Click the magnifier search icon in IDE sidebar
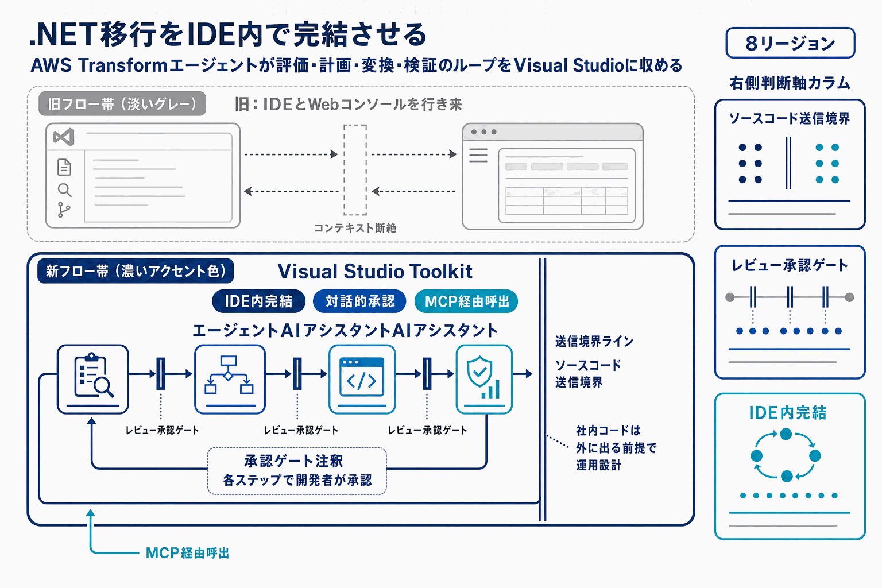This screenshot has height=588, width=882. coord(64,190)
